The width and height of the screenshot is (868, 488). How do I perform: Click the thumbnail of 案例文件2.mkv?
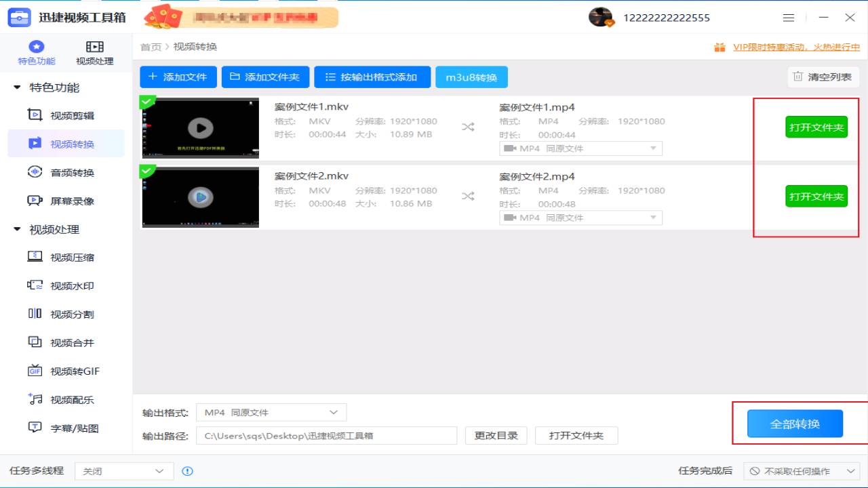coord(200,197)
